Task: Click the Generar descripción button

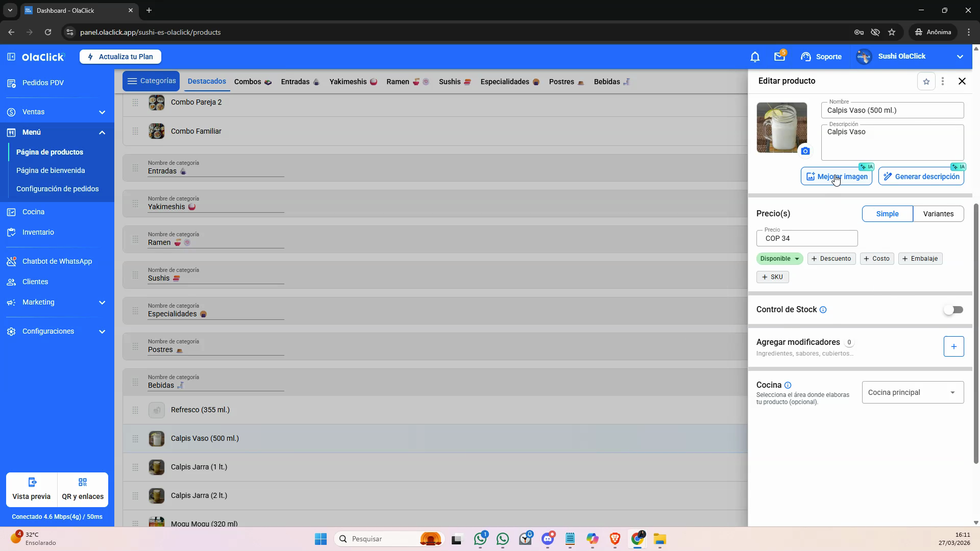Action: [x=921, y=177]
